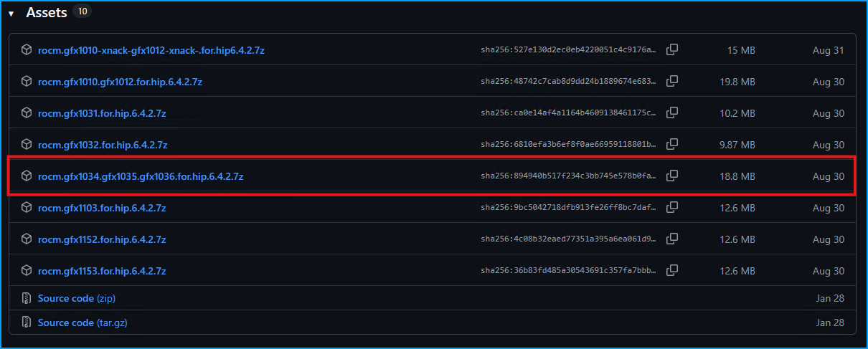This screenshot has width=868, height=349.
Task: Copy sha256 hash for gfx1032 file
Action: [x=672, y=145]
